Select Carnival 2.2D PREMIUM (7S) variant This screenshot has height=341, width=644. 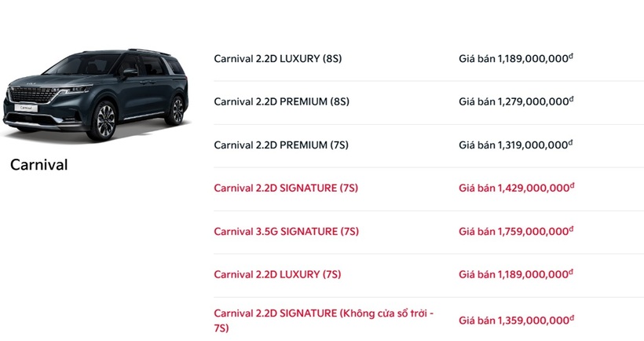coord(281,145)
